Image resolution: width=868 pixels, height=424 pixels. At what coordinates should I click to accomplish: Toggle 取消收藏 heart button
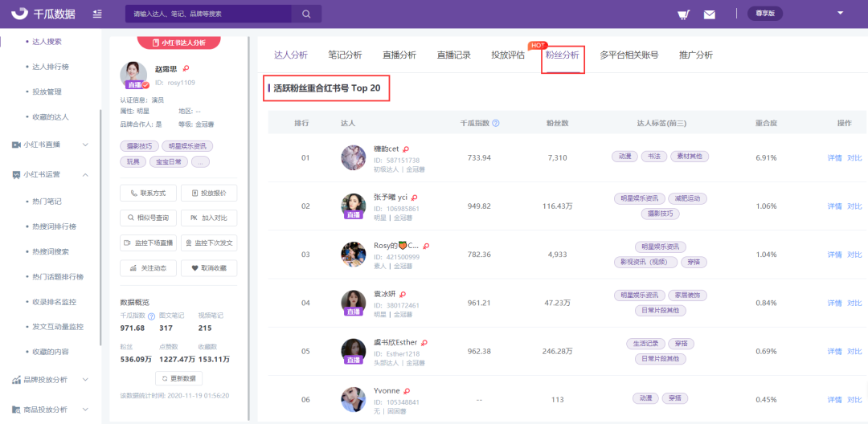pos(209,268)
